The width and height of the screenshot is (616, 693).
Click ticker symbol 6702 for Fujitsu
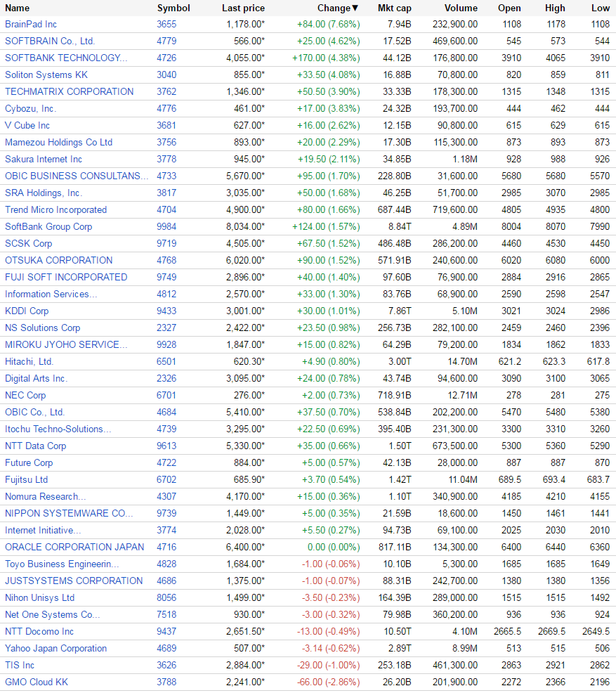166,479
